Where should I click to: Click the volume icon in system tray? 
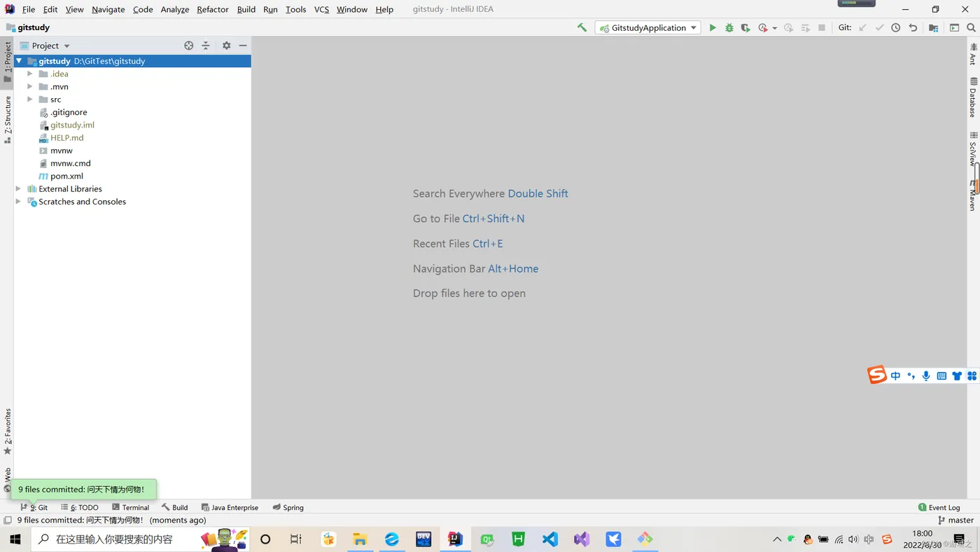pyautogui.click(x=853, y=539)
